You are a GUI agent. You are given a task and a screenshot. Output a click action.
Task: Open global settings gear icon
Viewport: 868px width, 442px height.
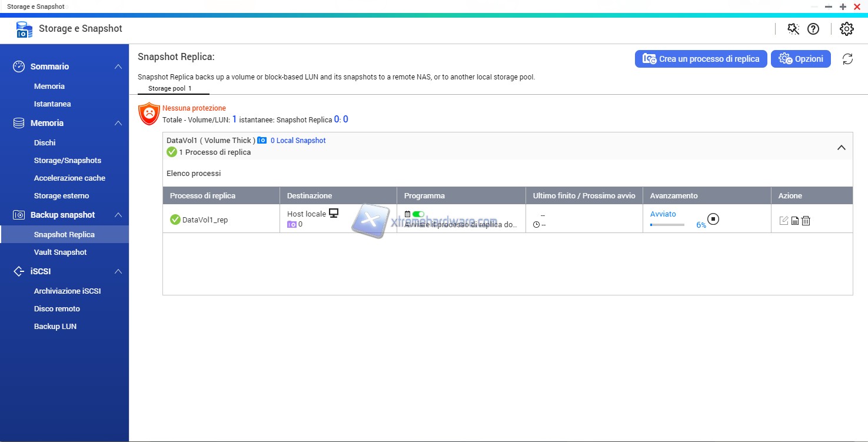tap(846, 29)
